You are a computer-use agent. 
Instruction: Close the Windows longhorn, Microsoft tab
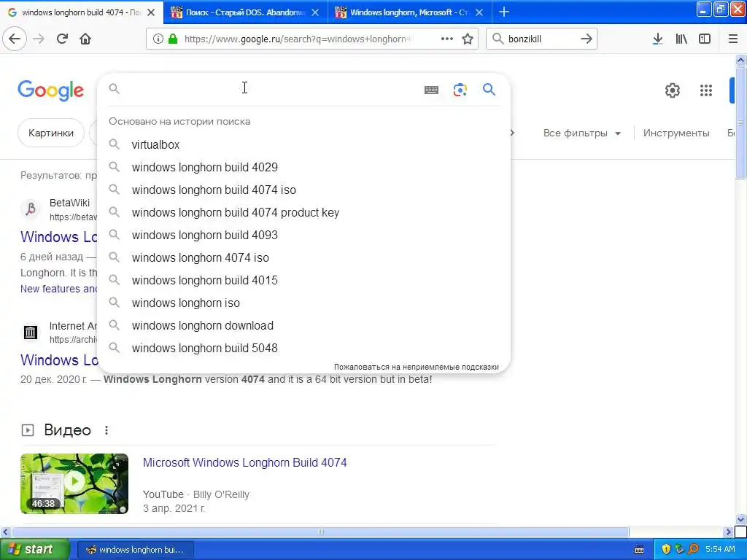coord(479,12)
